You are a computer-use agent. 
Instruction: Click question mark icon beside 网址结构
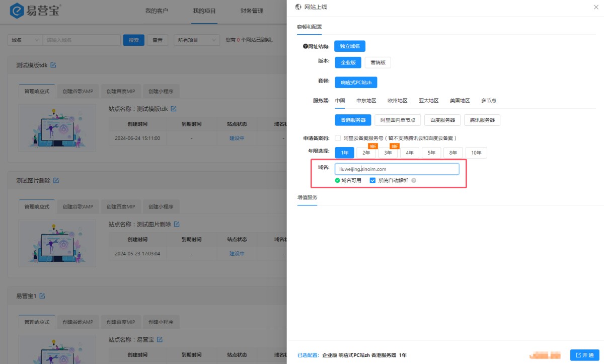pyautogui.click(x=305, y=46)
